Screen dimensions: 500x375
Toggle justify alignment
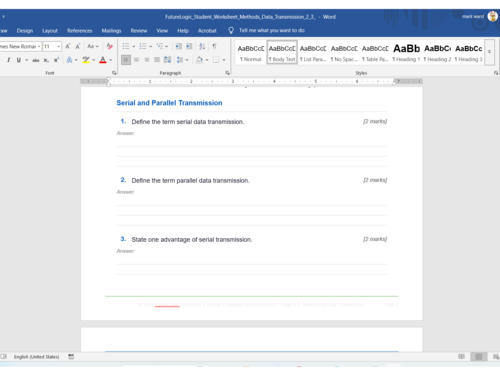click(157, 60)
